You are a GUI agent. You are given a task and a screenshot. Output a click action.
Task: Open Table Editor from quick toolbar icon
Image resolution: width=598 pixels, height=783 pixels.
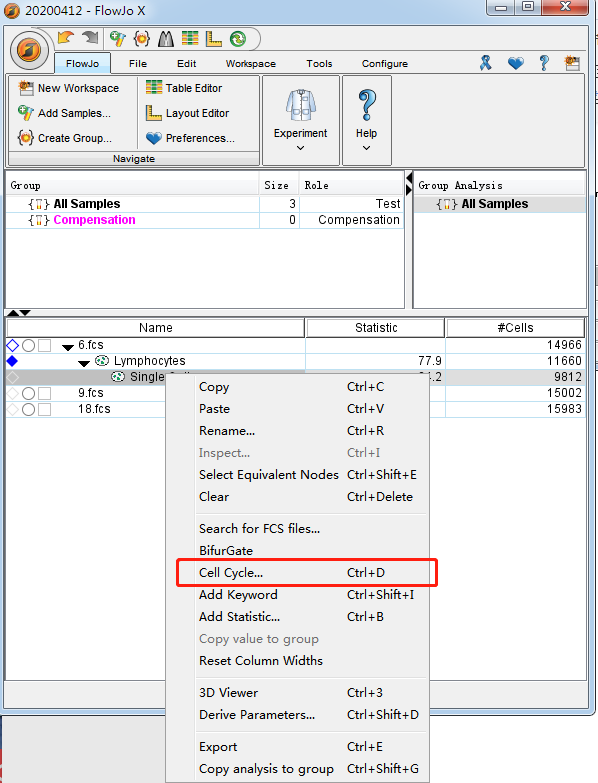point(190,38)
